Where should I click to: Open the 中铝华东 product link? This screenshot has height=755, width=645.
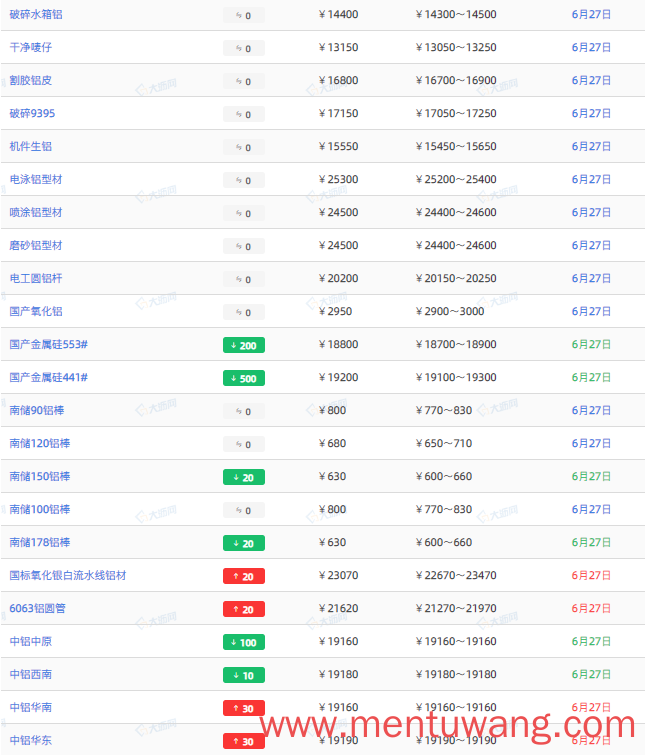point(31,740)
